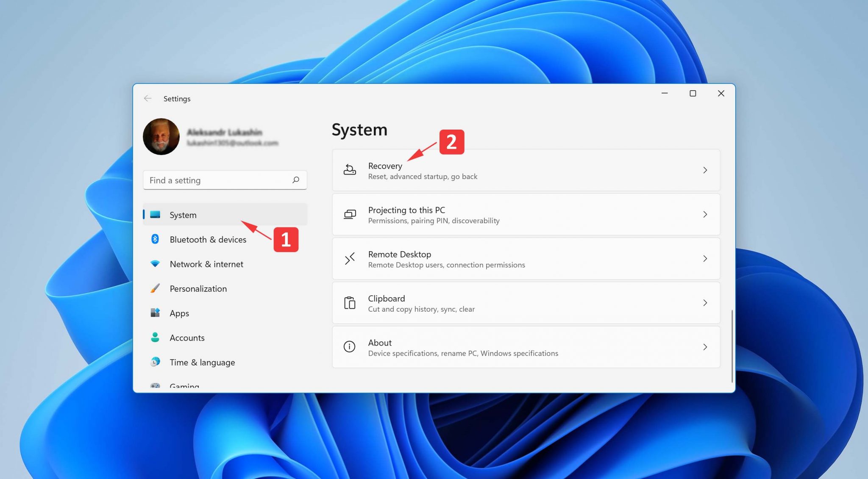868x479 pixels.
Task: Click Find a setting search field
Action: [224, 179]
